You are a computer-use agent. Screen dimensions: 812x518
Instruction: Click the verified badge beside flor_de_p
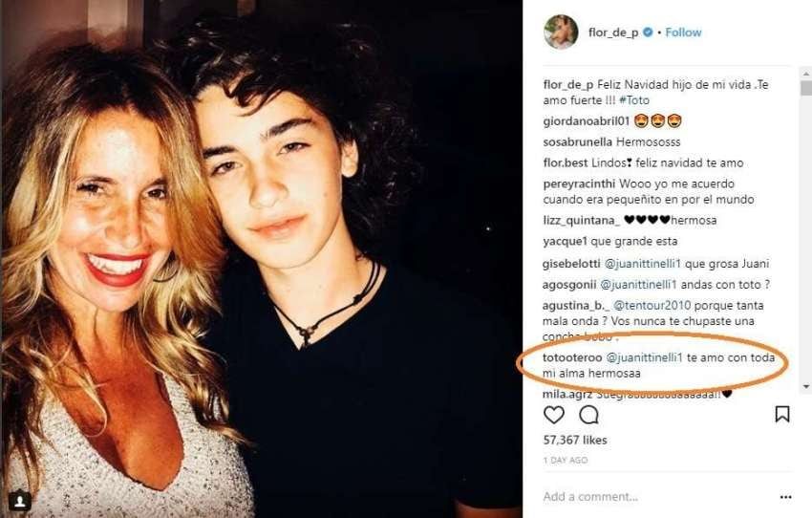tap(649, 32)
